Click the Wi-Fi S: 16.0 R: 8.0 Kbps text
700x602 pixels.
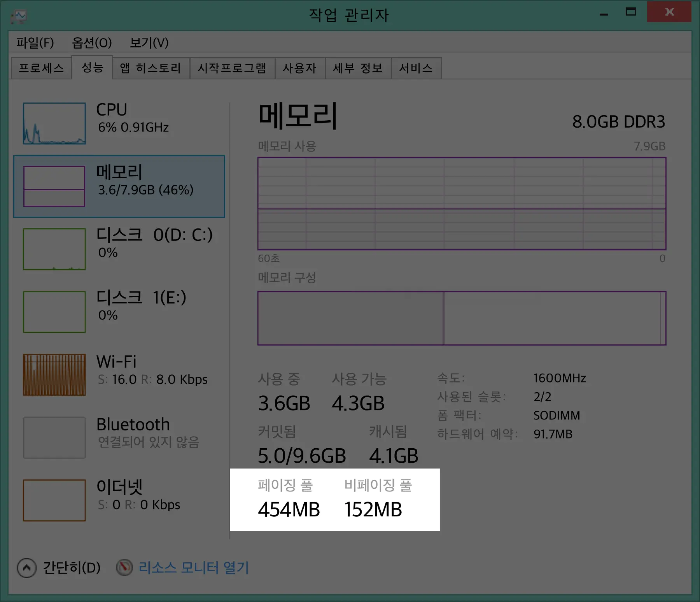click(x=152, y=379)
